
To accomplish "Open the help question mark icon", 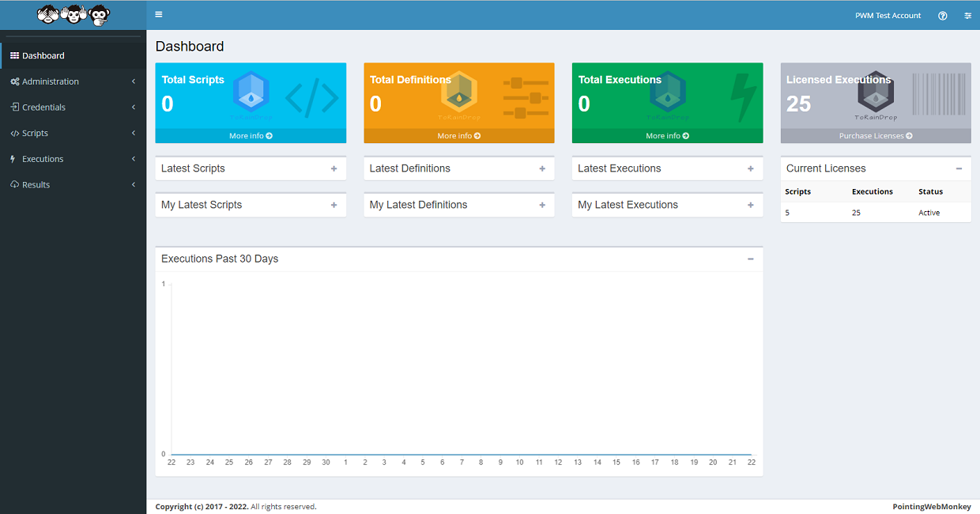I will [942, 16].
